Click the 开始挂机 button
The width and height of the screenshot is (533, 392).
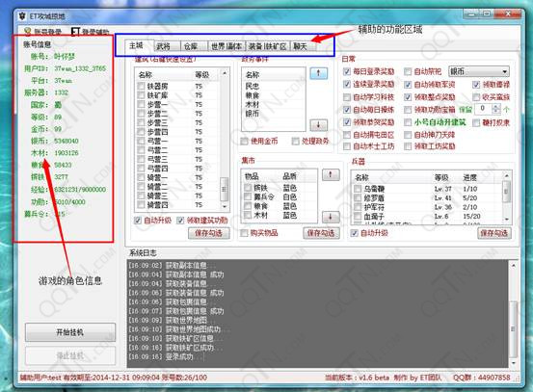70,332
